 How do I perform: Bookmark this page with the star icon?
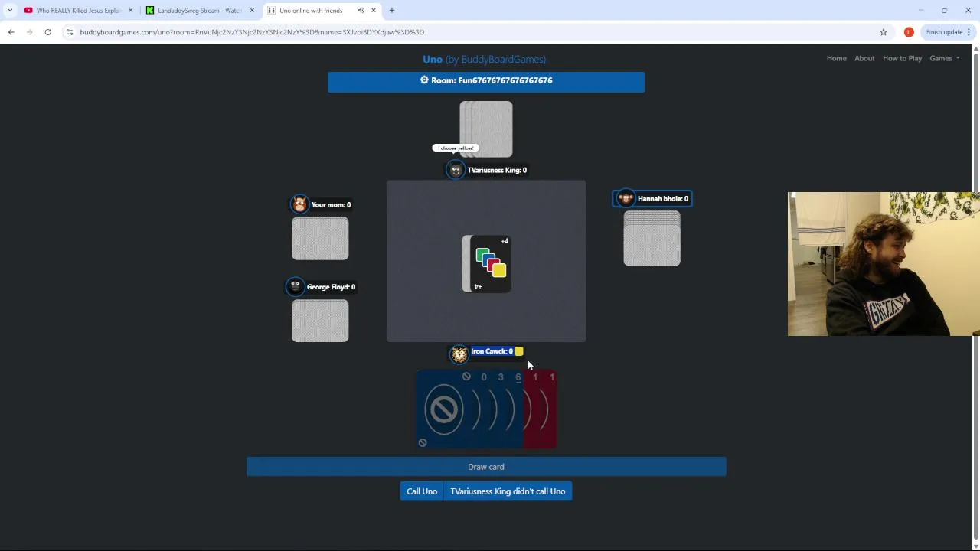click(884, 32)
